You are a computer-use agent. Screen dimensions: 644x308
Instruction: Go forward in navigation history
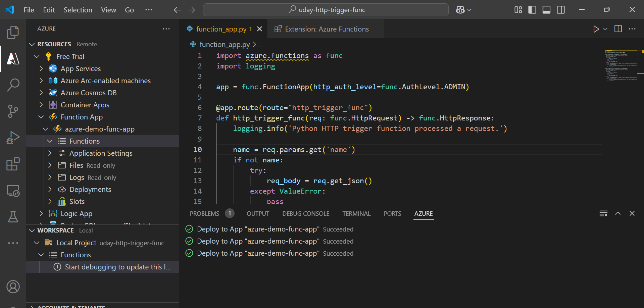click(x=192, y=10)
